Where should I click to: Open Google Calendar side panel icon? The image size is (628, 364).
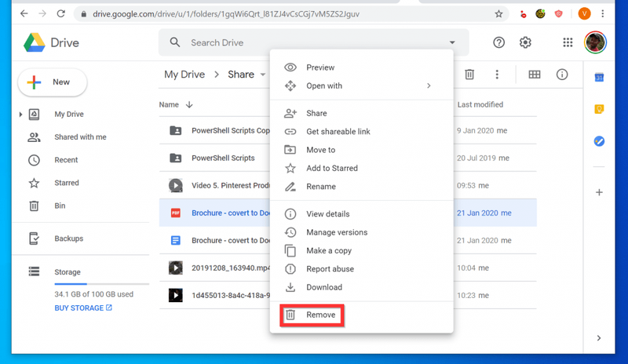click(x=599, y=78)
